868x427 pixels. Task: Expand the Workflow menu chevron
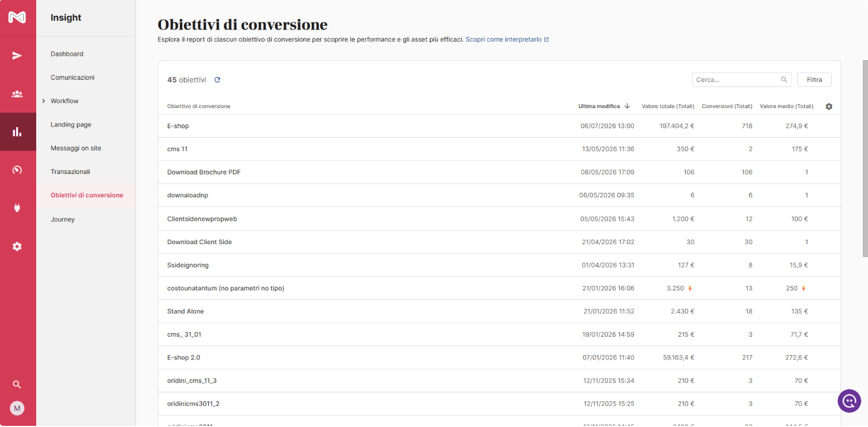coord(43,101)
